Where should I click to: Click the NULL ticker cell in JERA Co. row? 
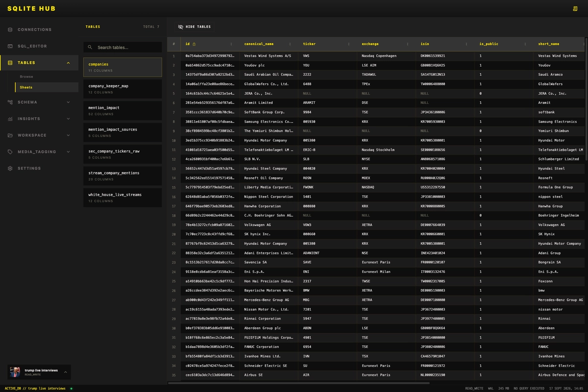(x=327, y=94)
